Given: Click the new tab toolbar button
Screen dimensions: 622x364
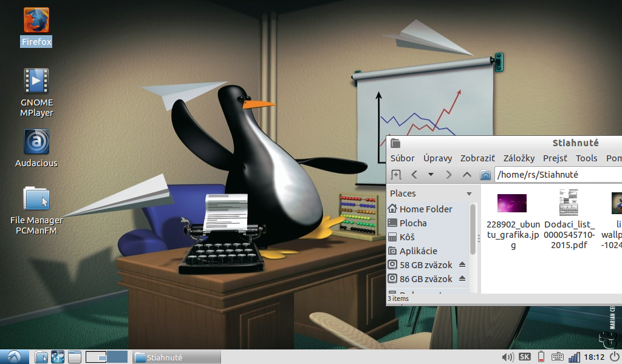Looking at the screenshot, I should coord(396,175).
